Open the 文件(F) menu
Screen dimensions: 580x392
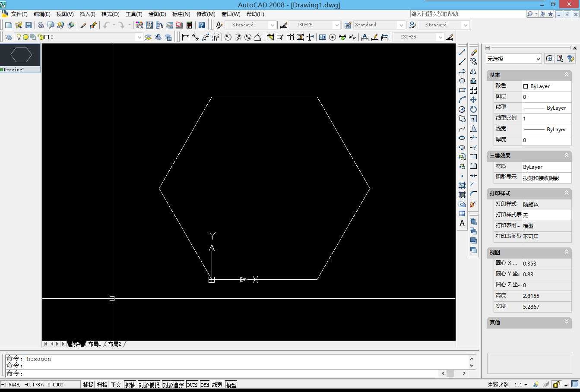(x=19, y=14)
